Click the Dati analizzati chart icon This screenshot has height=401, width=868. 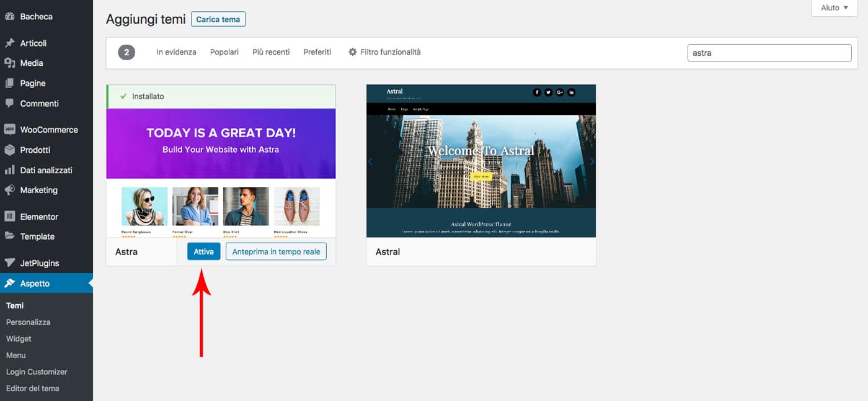[x=10, y=170]
